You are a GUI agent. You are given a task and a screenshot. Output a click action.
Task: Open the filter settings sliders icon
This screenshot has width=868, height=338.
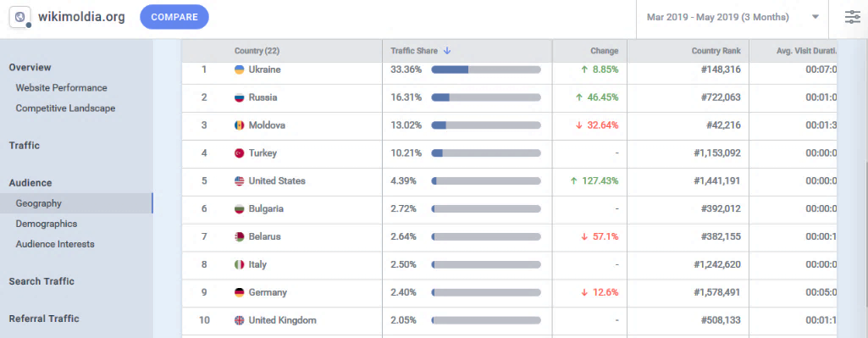click(853, 17)
